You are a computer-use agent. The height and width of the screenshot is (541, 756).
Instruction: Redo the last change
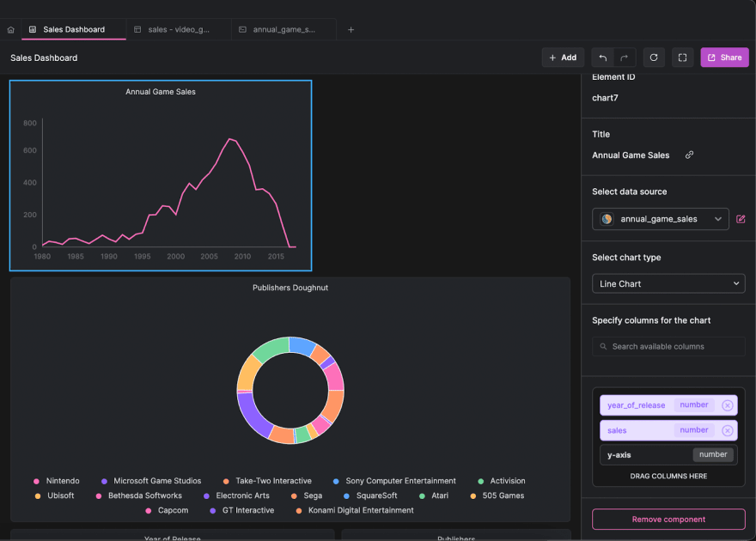coord(625,58)
